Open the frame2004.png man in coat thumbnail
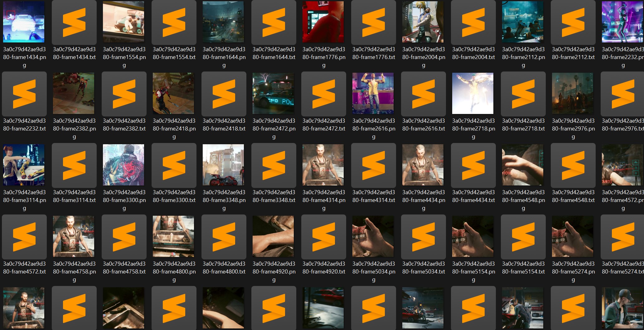Viewport: 644px width, 330px height. point(423,22)
